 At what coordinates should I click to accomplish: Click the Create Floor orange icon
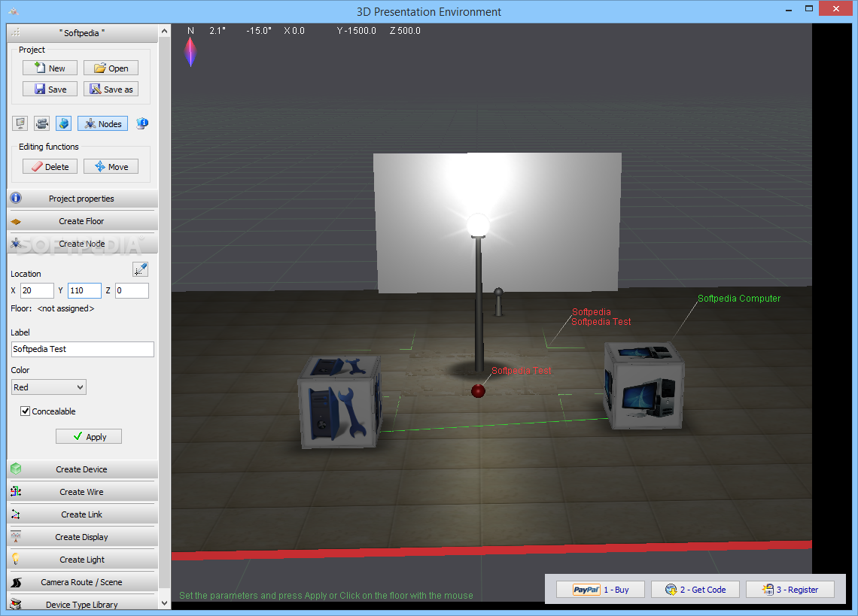[16, 222]
